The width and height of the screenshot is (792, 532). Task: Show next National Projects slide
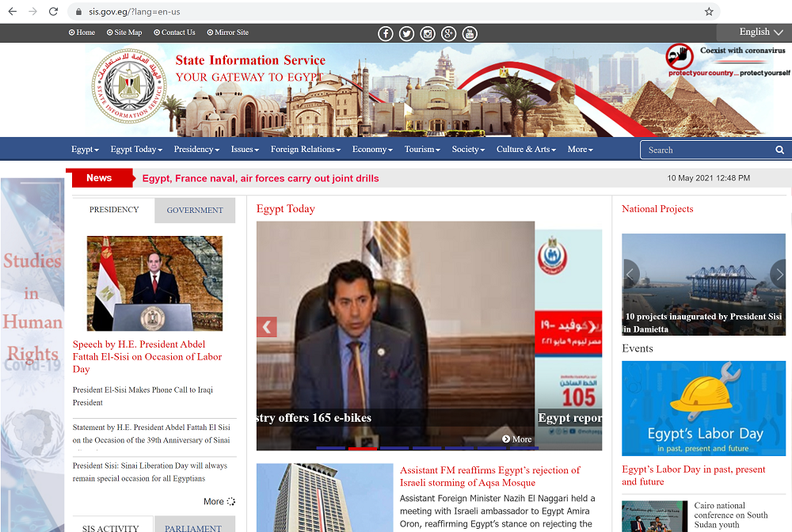pyautogui.click(x=779, y=275)
